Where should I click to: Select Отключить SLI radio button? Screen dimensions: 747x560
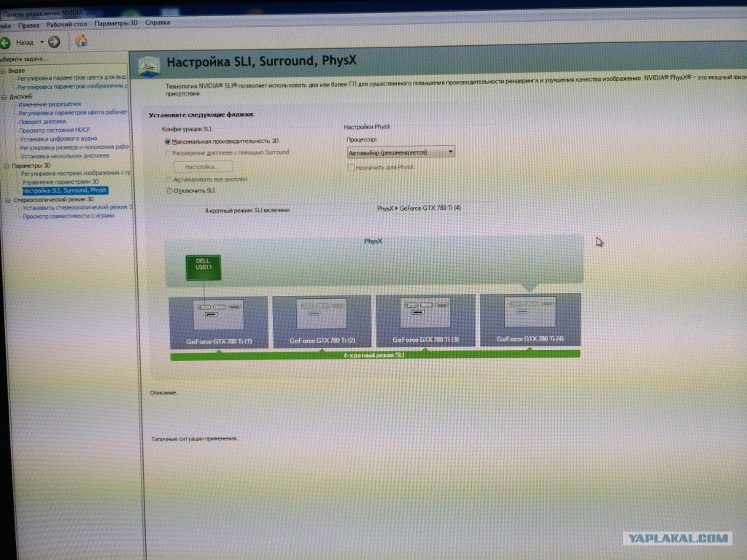[169, 191]
